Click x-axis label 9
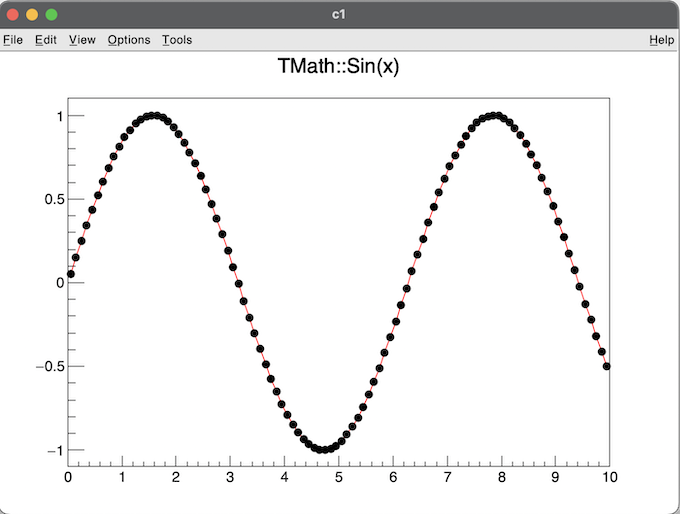 (x=555, y=477)
